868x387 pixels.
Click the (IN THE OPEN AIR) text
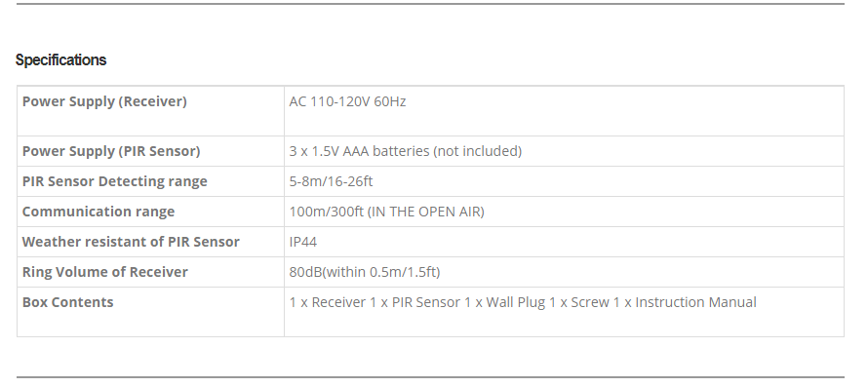click(x=425, y=212)
